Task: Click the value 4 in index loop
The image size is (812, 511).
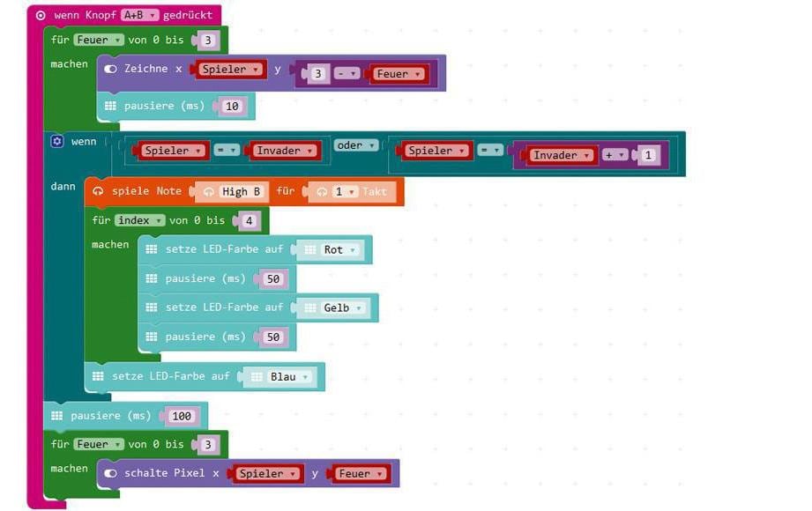Action: [x=250, y=221]
